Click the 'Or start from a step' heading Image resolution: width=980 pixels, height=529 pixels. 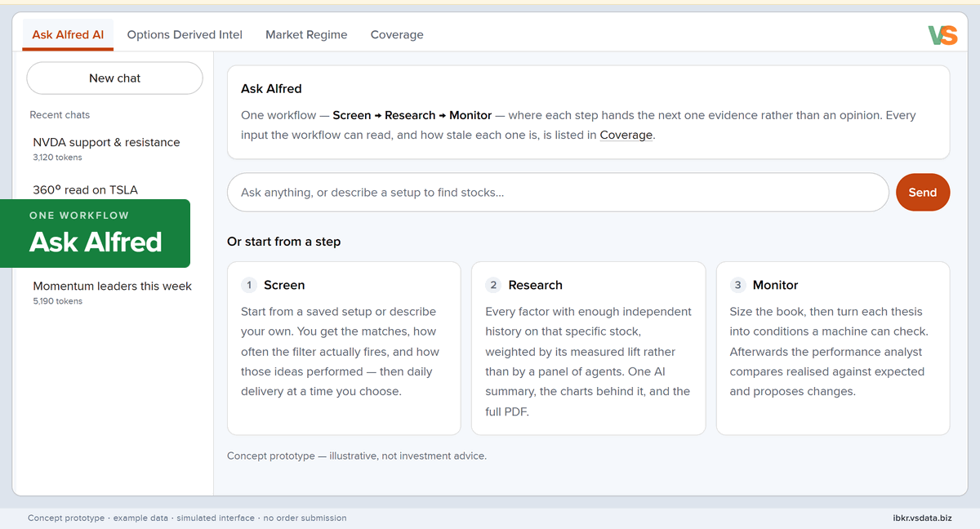(283, 242)
